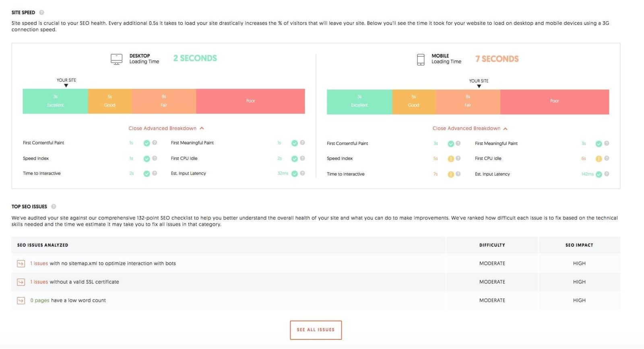Open the '0 pages' low word count link
The image size is (644, 349).
pyautogui.click(x=40, y=301)
